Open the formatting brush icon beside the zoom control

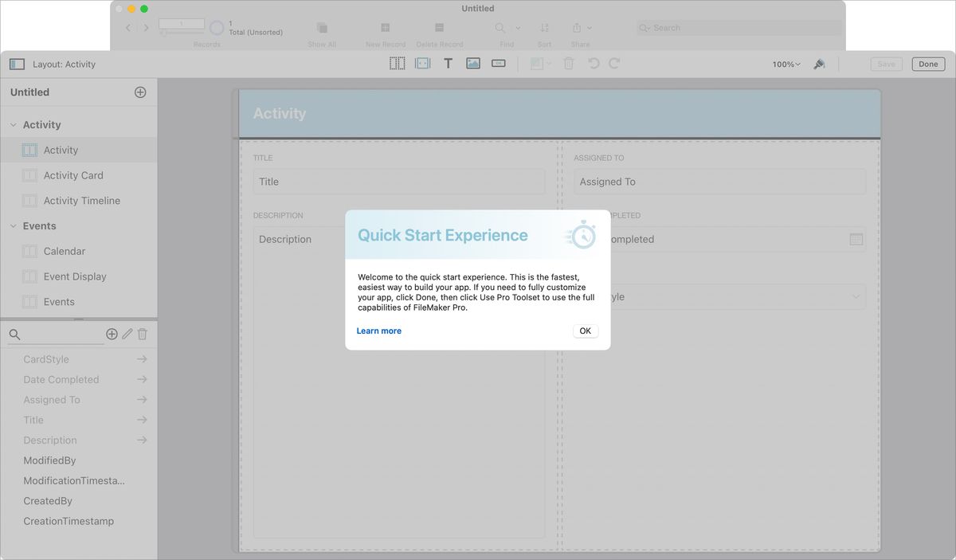pyautogui.click(x=819, y=63)
